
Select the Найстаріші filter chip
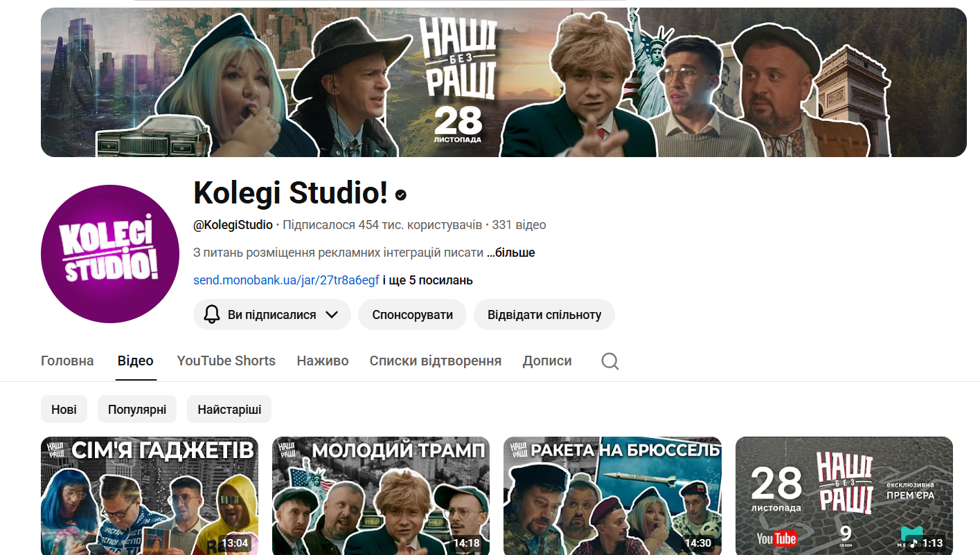[229, 410]
